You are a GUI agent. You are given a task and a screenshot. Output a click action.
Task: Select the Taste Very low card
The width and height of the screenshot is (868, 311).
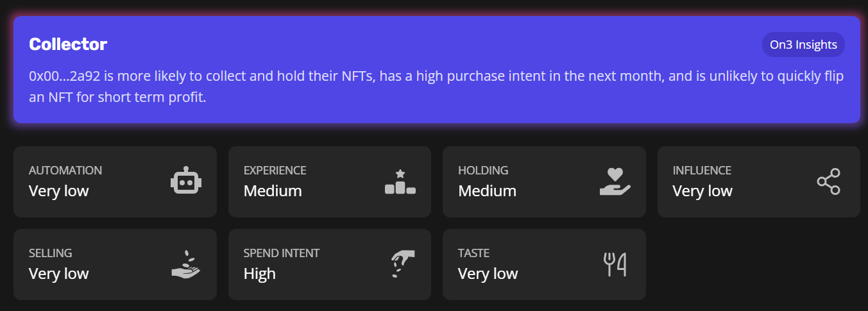click(x=544, y=264)
